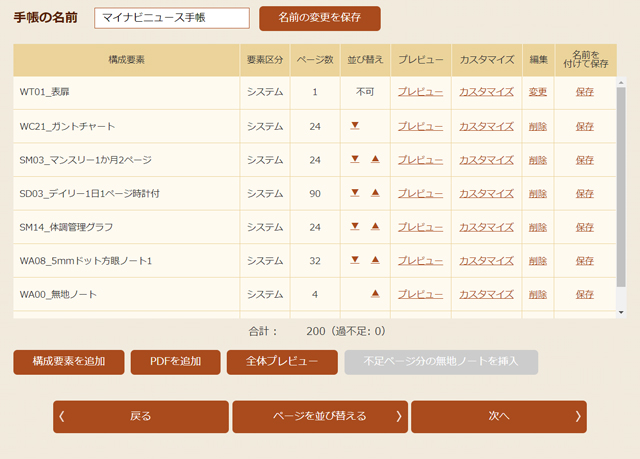Click the SM14_体調管理グラフ element name
The image size is (640, 459).
(66, 227)
